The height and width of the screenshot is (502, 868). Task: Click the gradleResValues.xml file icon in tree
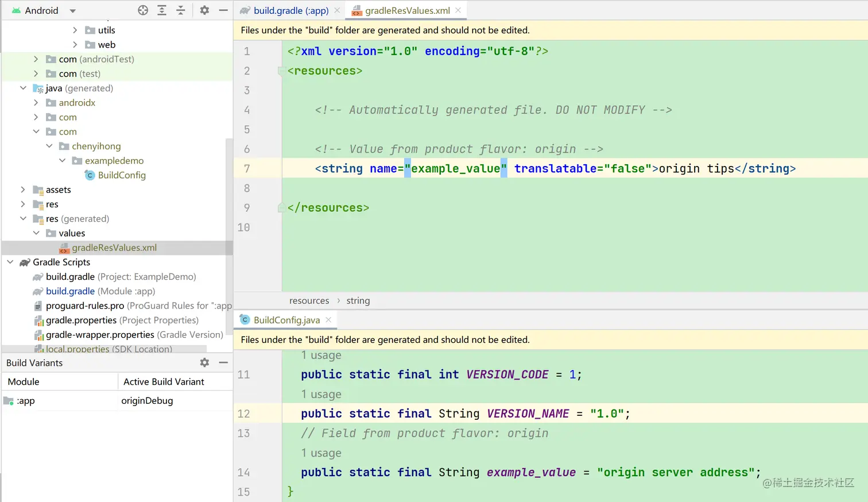64,248
